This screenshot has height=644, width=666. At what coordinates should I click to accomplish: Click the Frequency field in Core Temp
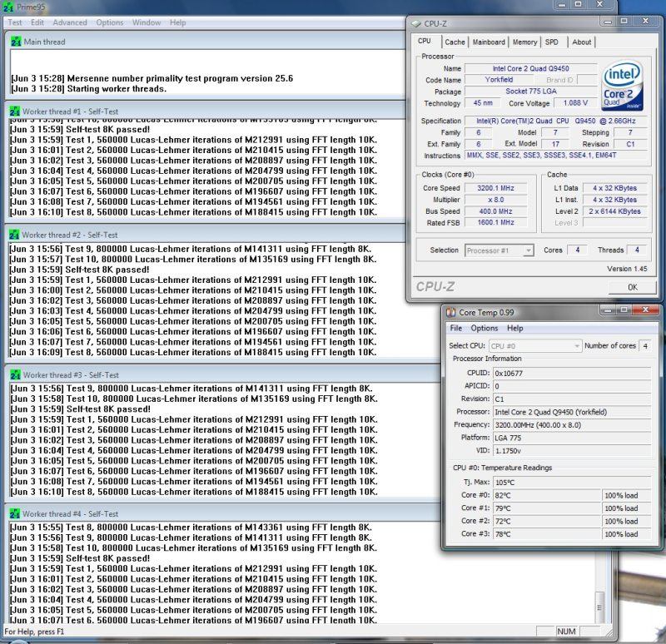(572, 425)
